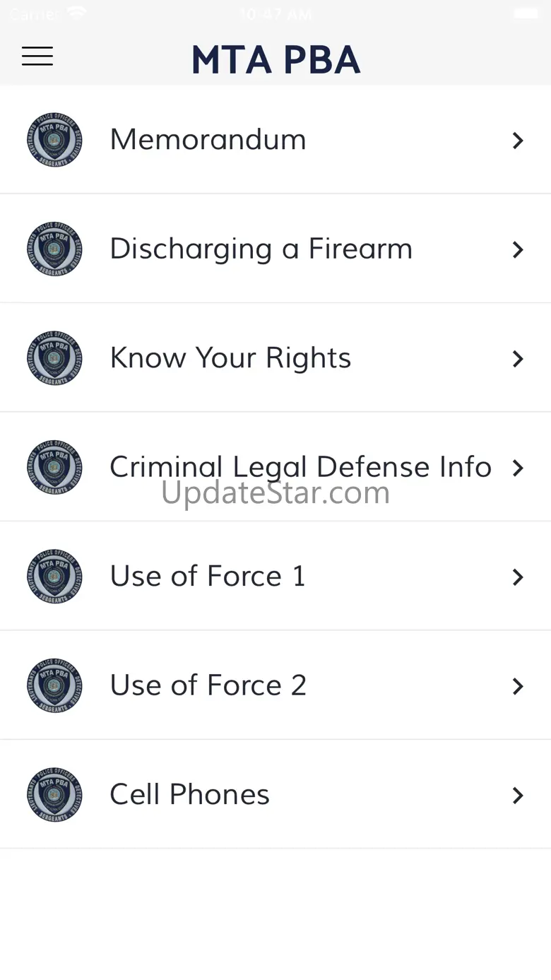
Task: Tap the badge icon beside Cell Phones
Action: pyautogui.click(x=54, y=795)
